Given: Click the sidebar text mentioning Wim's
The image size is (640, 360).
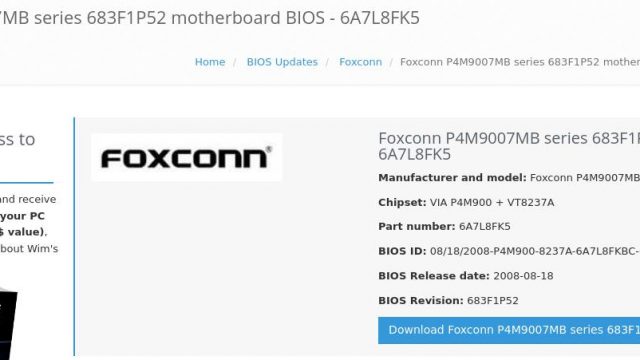Looking at the screenshot, I should click(x=29, y=249).
